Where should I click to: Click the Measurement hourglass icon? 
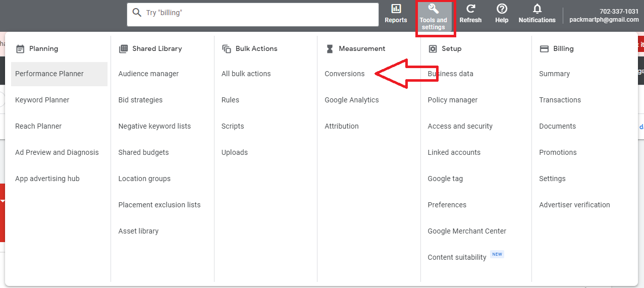pos(330,49)
